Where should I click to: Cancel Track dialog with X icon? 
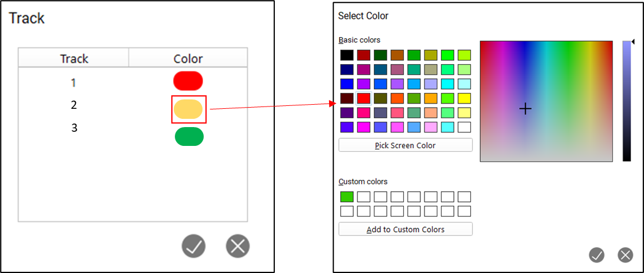(x=238, y=246)
